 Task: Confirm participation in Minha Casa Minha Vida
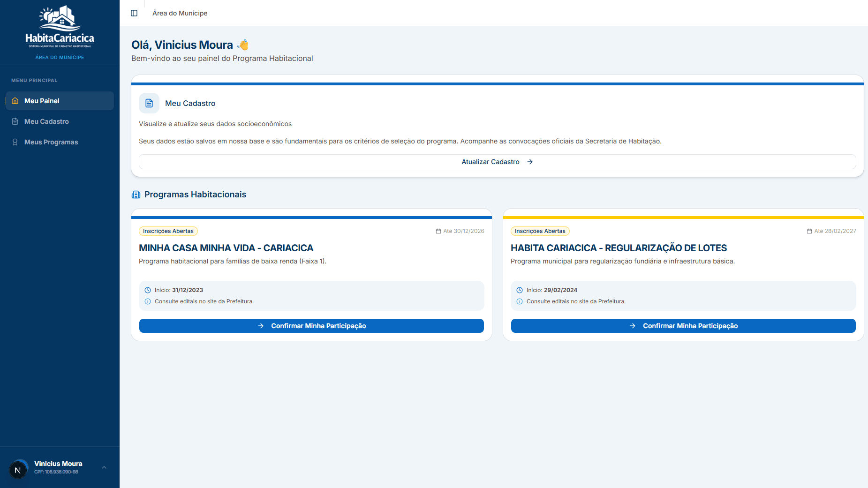(x=311, y=326)
